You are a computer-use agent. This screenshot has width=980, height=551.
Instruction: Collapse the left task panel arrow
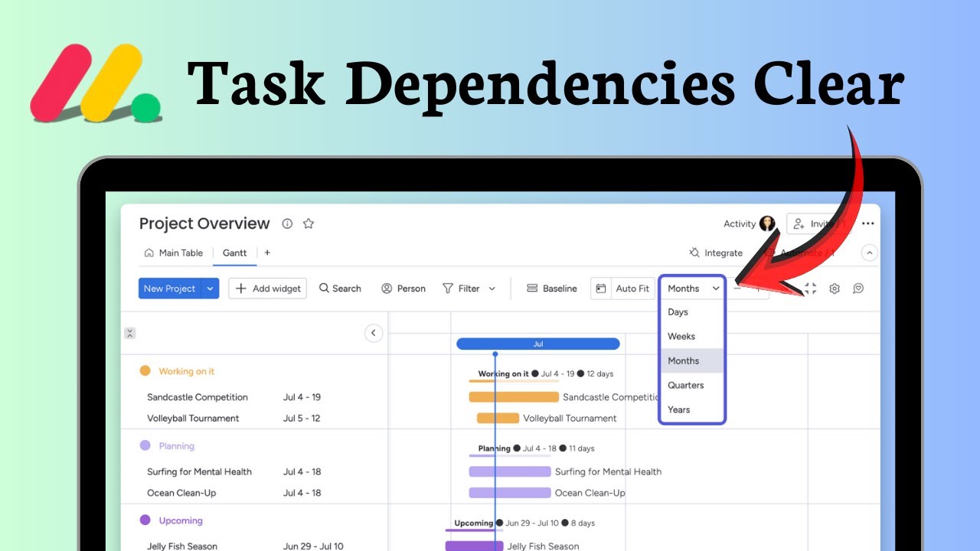(374, 333)
